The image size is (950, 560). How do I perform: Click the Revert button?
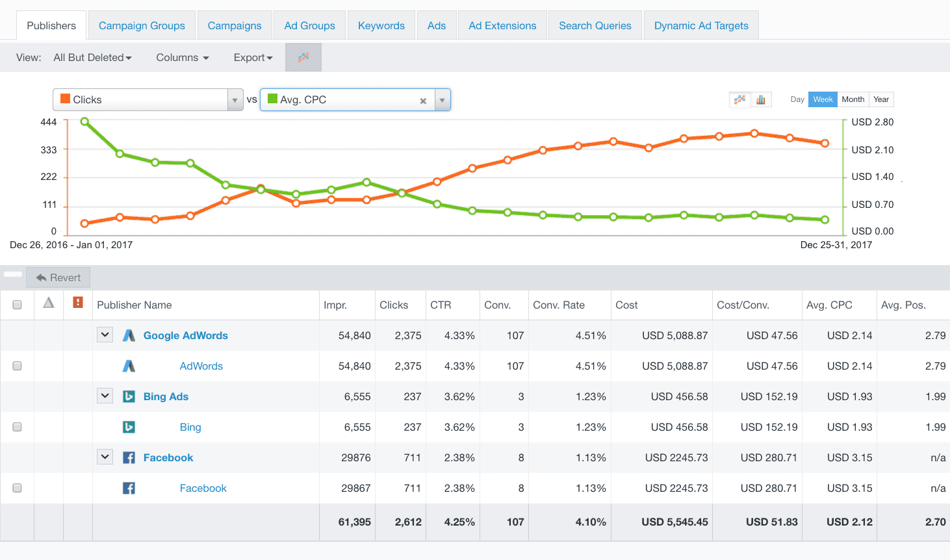pyautogui.click(x=58, y=277)
